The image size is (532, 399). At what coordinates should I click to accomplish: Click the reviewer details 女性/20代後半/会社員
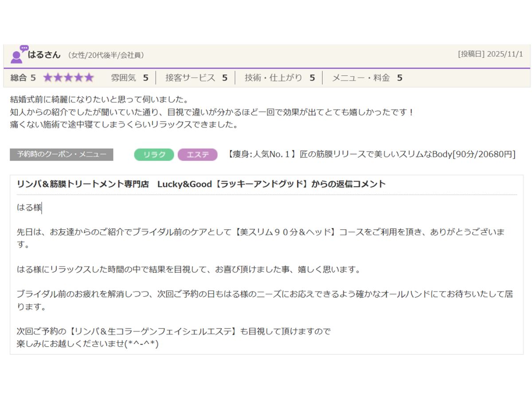coord(106,55)
